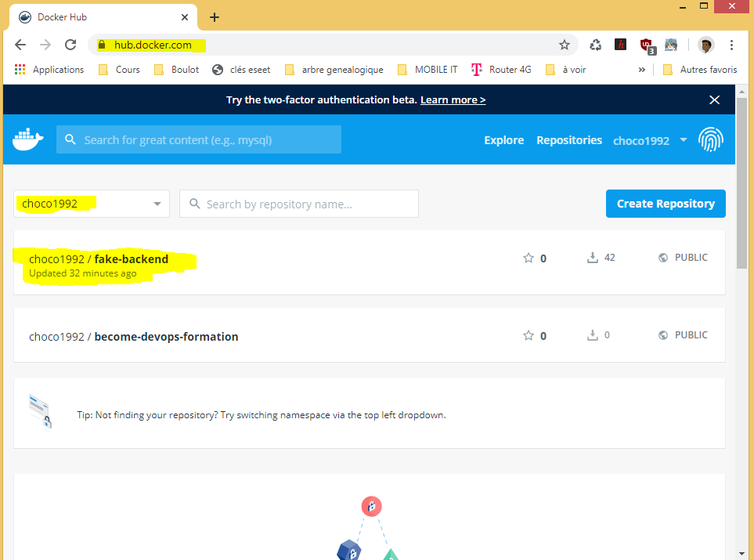Reload the Docker Hub page
Screen dimensions: 754x560
[70, 45]
